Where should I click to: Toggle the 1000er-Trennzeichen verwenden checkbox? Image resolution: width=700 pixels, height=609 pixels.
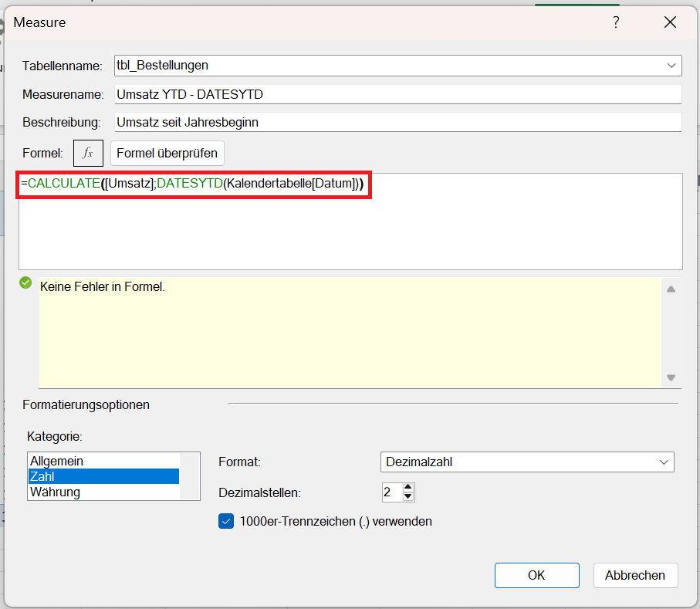tap(226, 521)
